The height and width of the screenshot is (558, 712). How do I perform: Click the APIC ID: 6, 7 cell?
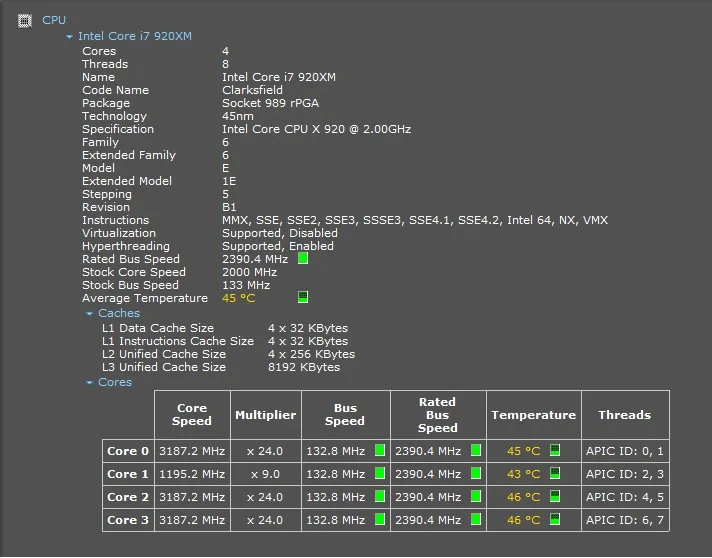coord(625,520)
